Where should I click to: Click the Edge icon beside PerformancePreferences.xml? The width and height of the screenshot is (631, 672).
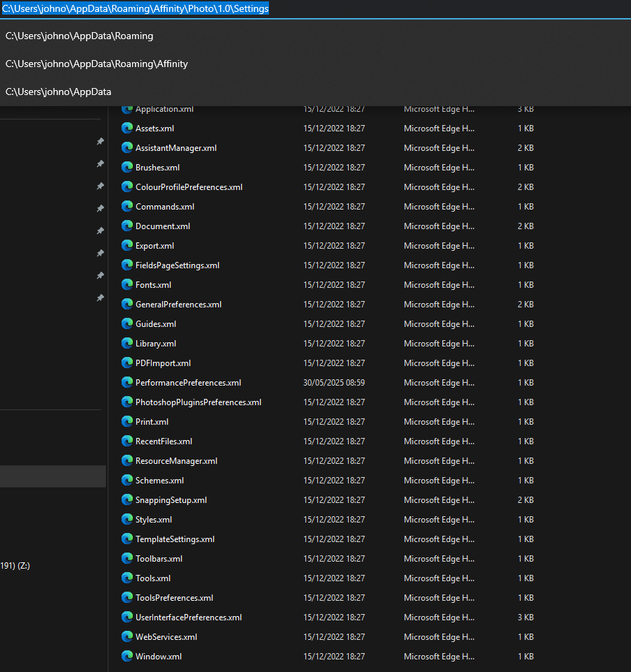127,382
